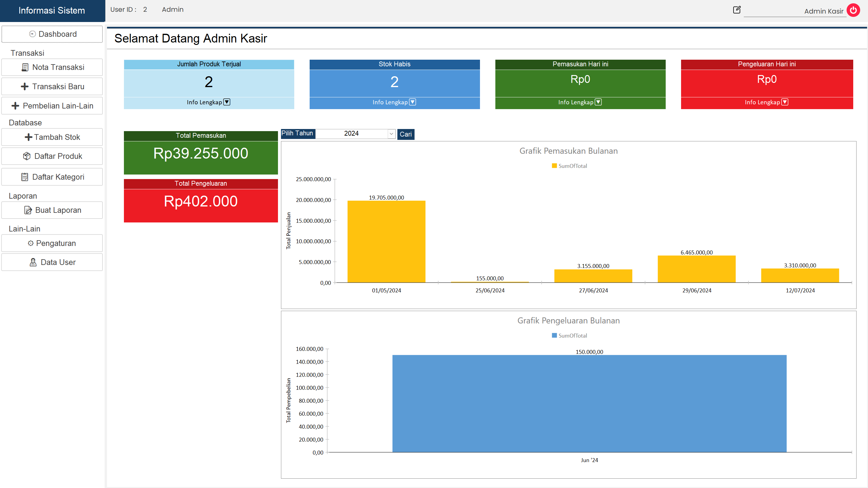The height and width of the screenshot is (488, 868).
Task: Click the plus icon for Transaksi Baru
Action: [25, 87]
